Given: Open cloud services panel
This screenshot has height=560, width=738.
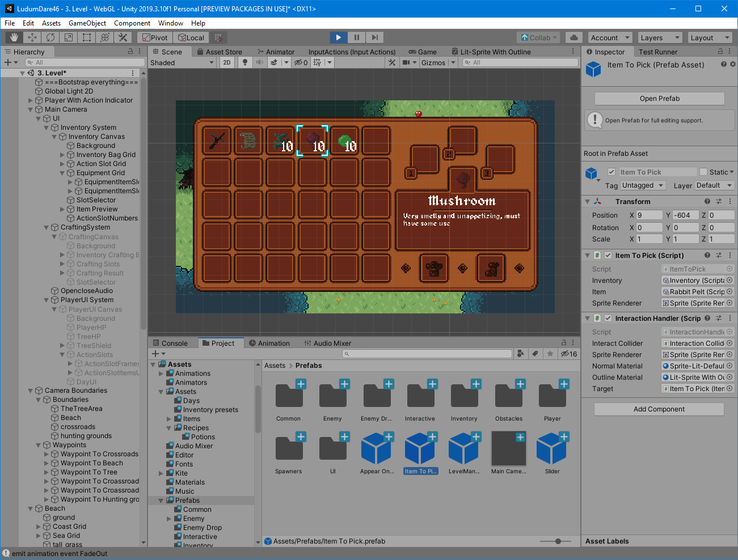Looking at the screenshot, I should pos(574,37).
